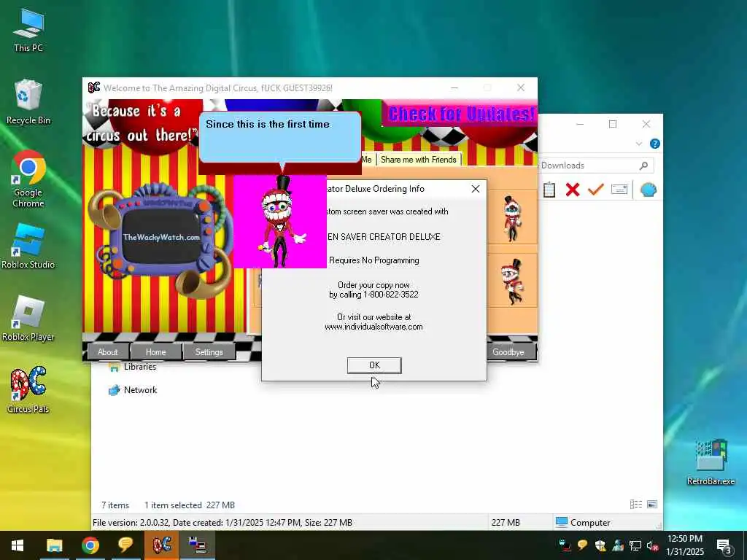Open Explorer help via blue question mark
The width and height of the screenshot is (747, 560).
[655, 144]
